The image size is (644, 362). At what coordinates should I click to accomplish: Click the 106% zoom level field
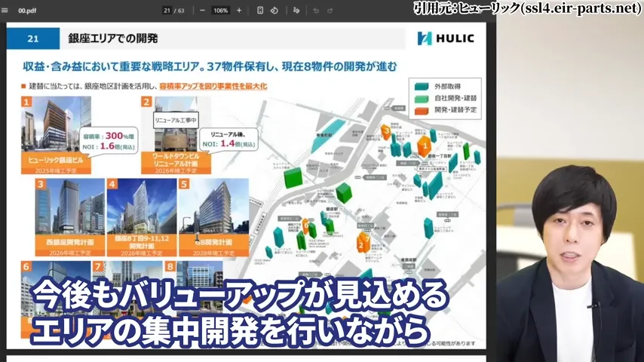pos(220,11)
